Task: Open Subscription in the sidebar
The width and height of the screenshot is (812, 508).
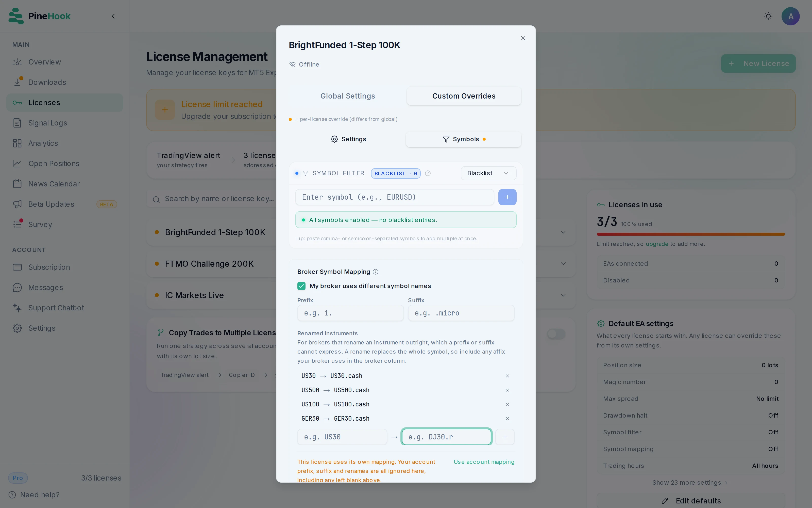Action: click(x=64, y=267)
